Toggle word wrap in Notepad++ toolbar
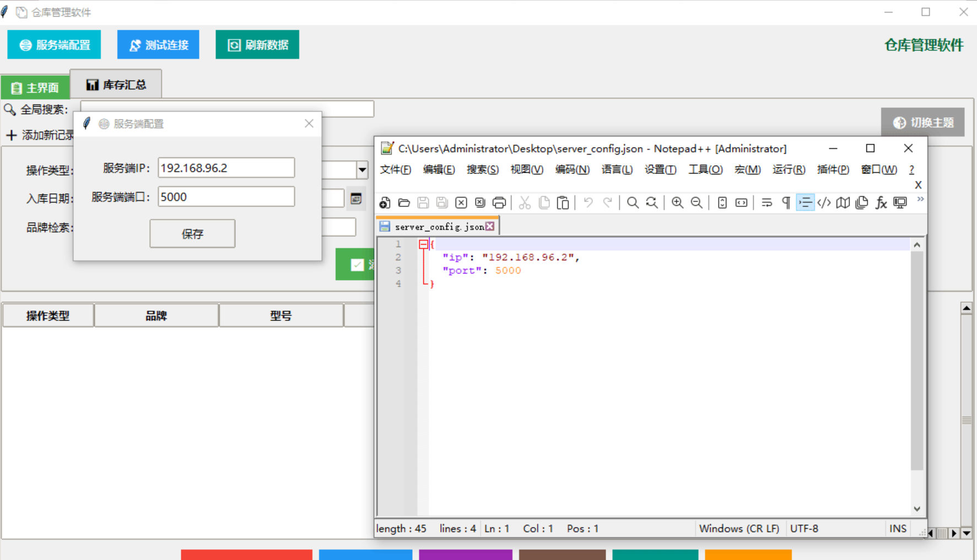Screen dimensions: 977x560 (767, 203)
